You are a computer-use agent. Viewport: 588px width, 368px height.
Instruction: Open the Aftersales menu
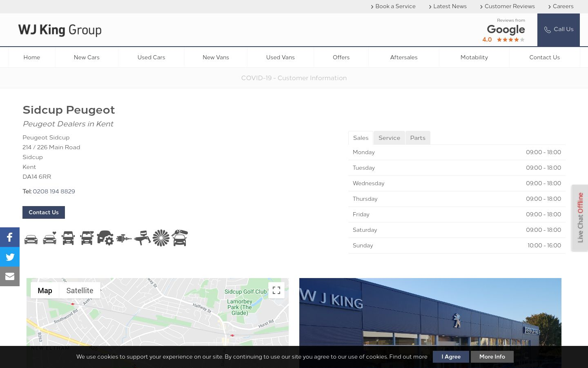coord(404,57)
